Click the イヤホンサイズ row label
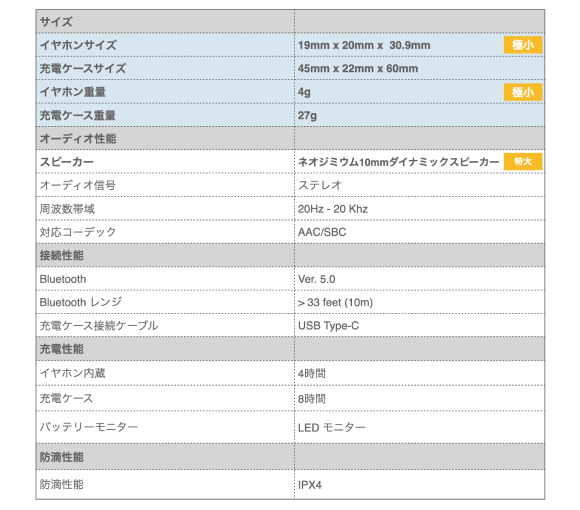 78,45
